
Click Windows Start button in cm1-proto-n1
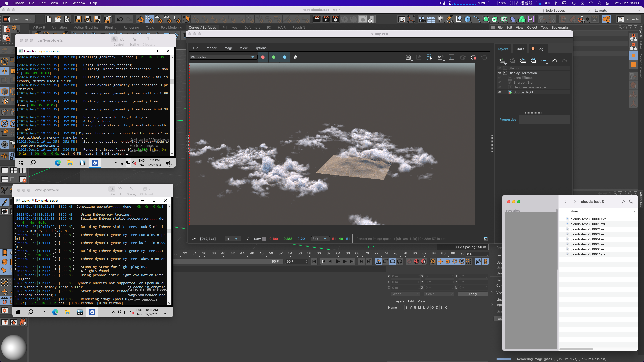click(x=18, y=312)
